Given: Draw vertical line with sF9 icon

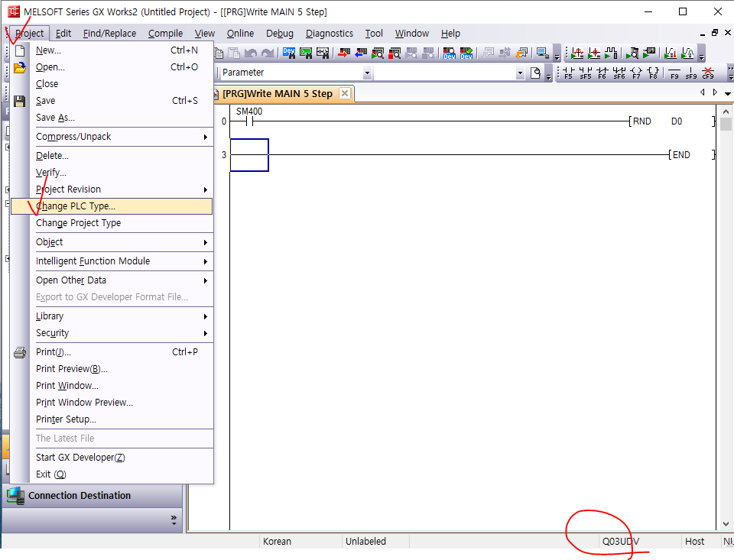Looking at the screenshot, I should pos(691,73).
